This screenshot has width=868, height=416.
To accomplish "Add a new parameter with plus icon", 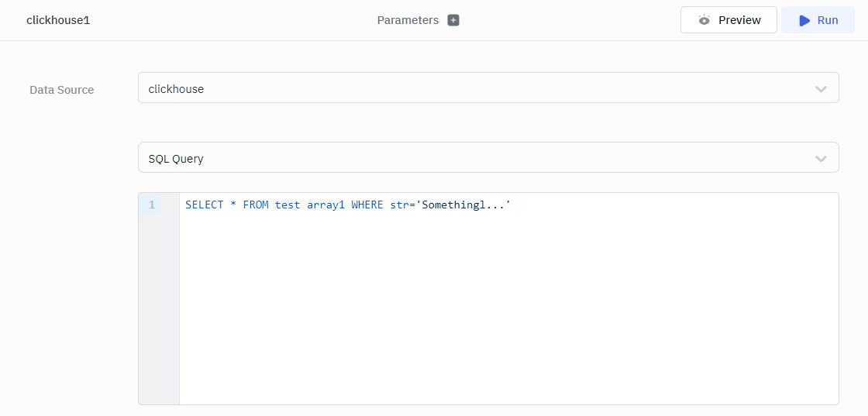I will 453,20.
